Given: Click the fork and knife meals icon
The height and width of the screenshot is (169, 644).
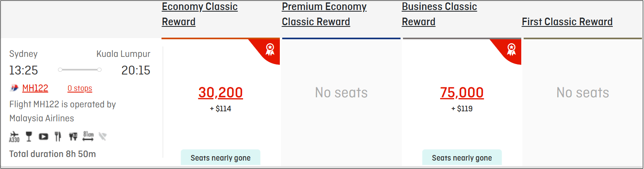Looking at the screenshot, I should coord(58,137).
